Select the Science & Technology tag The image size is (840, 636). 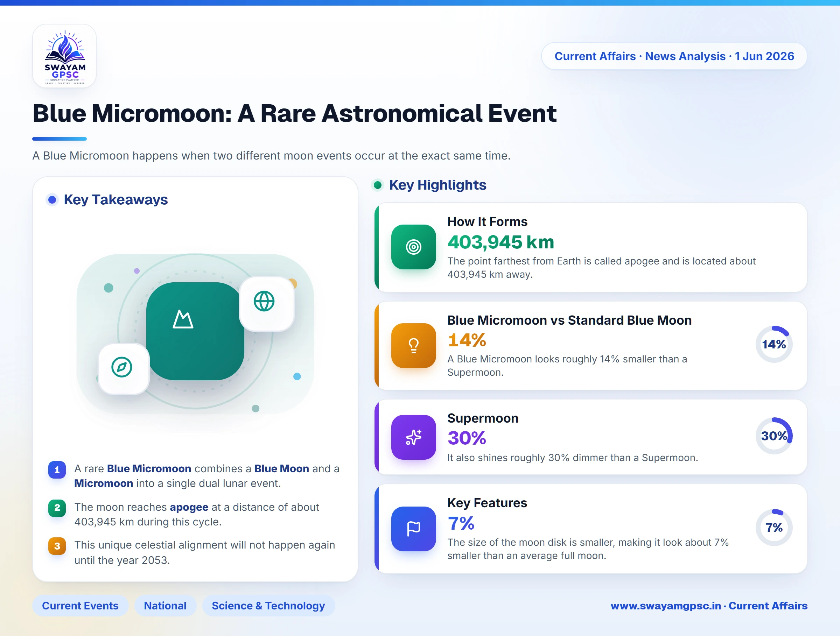click(x=268, y=606)
